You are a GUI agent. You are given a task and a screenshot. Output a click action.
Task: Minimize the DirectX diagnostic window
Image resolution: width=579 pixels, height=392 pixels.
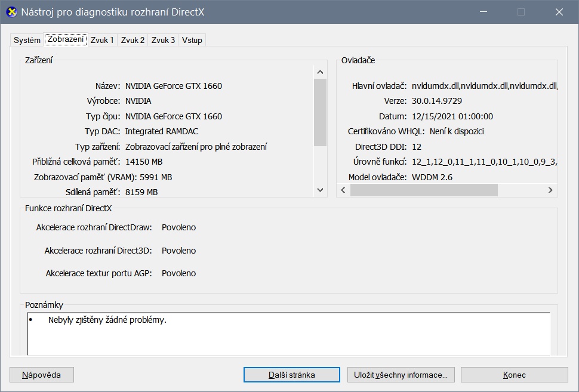tap(483, 12)
